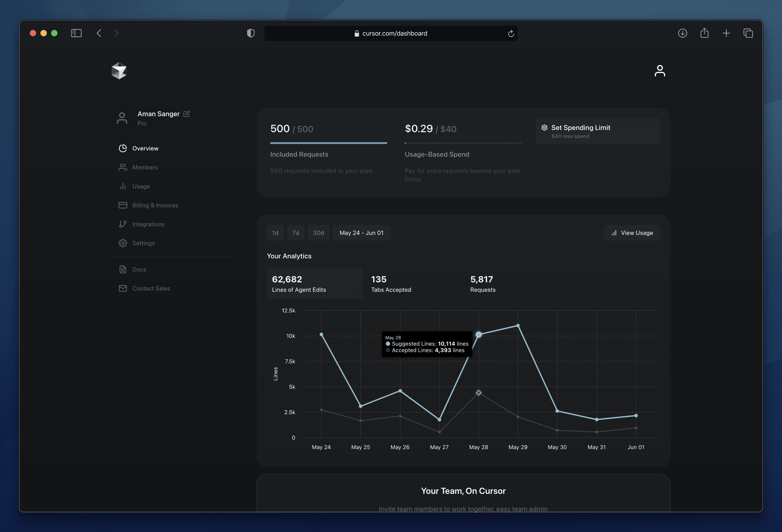
Task: Click the May 29 suggested lines data point
Action: 518,325
